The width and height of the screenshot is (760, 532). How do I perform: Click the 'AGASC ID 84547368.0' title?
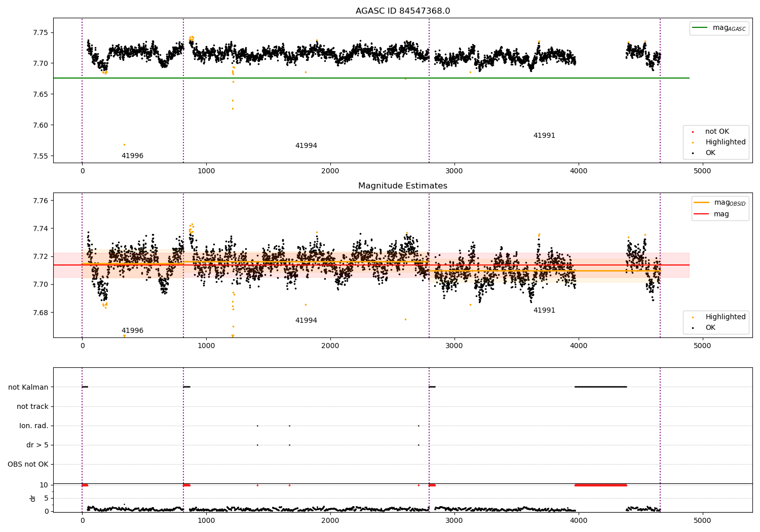(402, 11)
